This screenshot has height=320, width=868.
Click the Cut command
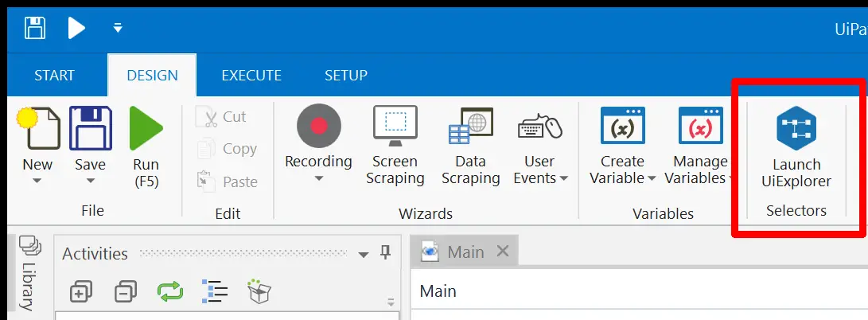click(x=221, y=117)
